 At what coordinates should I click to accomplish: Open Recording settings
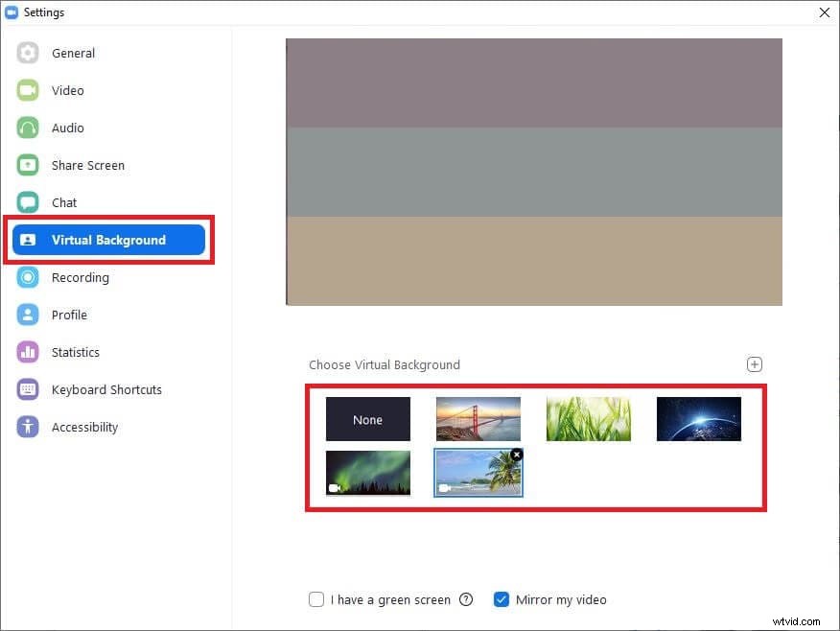click(81, 277)
